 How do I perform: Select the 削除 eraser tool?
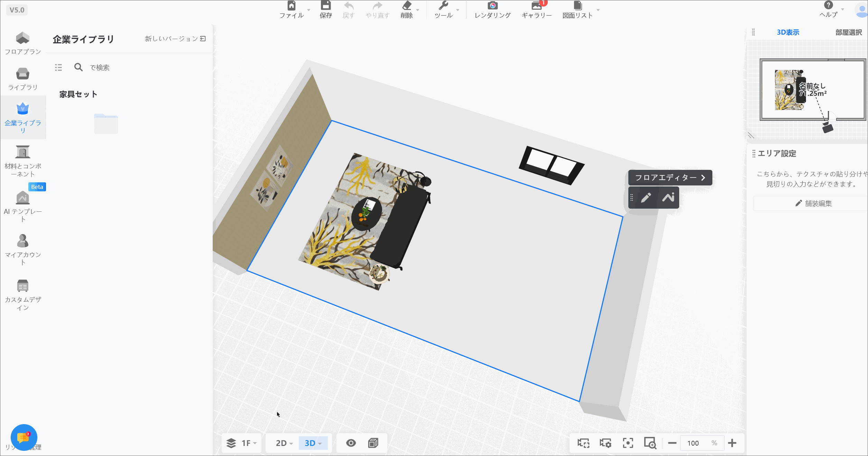pyautogui.click(x=407, y=6)
